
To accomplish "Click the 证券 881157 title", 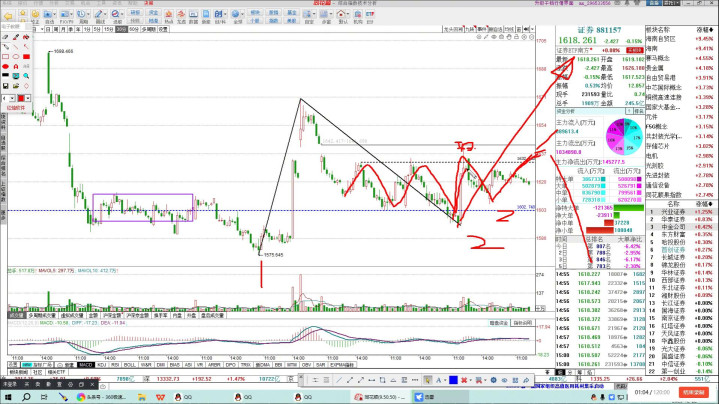I will pos(599,30).
